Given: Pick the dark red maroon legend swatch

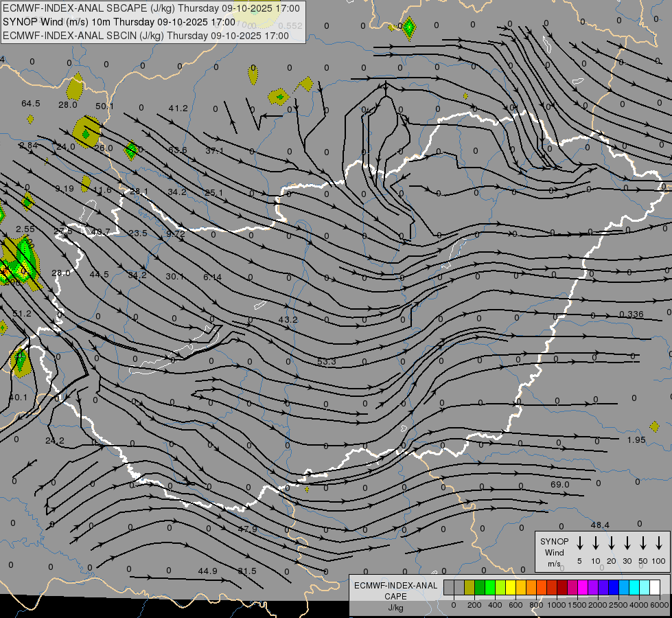Looking at the screenshot, I should pos(562,588).
